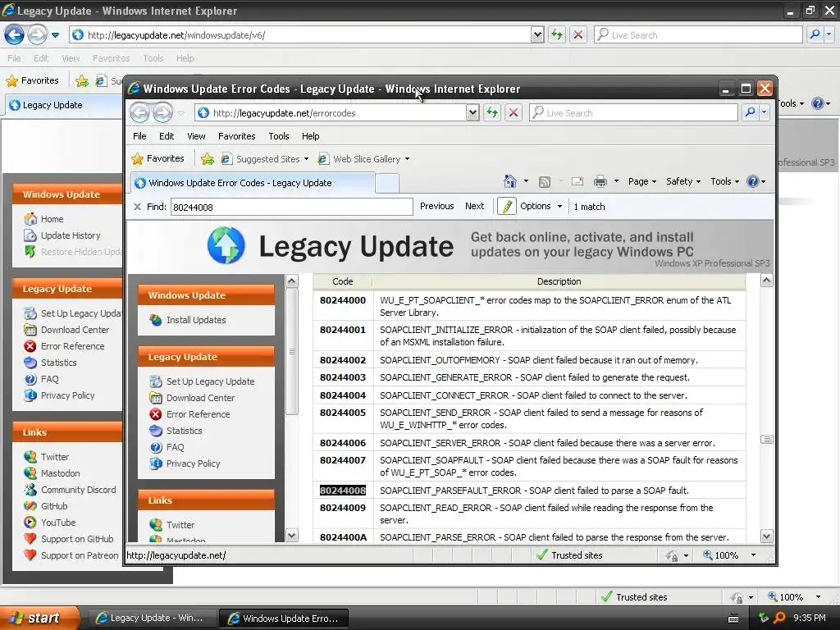The width and height of the screenshot is (840, 630).
Task: Open Set Up Legacy Update in front sidebar
Action: [x=211, y=381]
